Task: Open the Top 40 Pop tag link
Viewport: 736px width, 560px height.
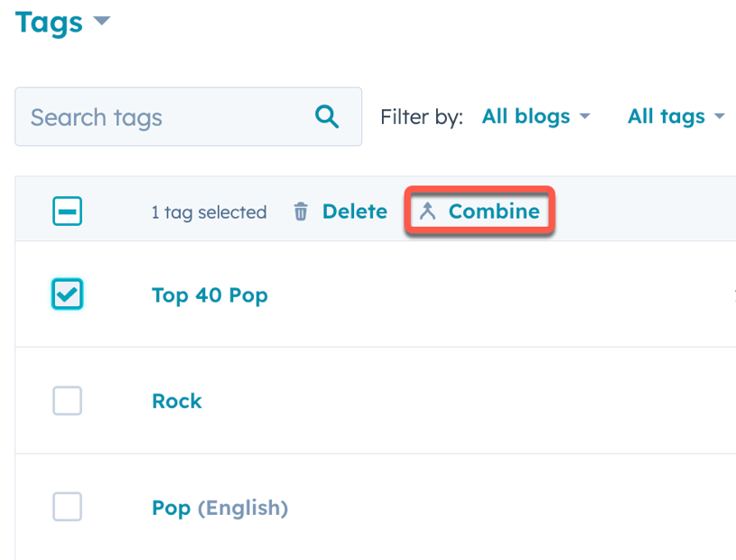Action: pyautogui.click(x=210, y=294)
